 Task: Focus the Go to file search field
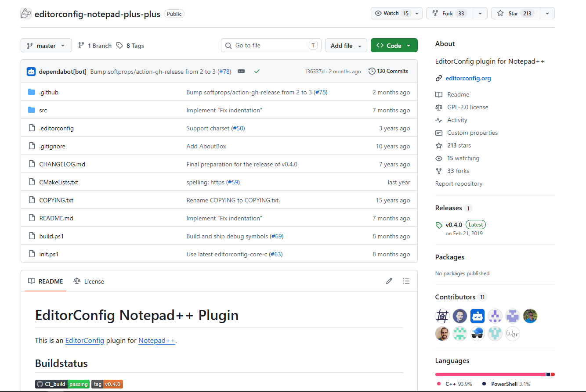tap(271, 46)
